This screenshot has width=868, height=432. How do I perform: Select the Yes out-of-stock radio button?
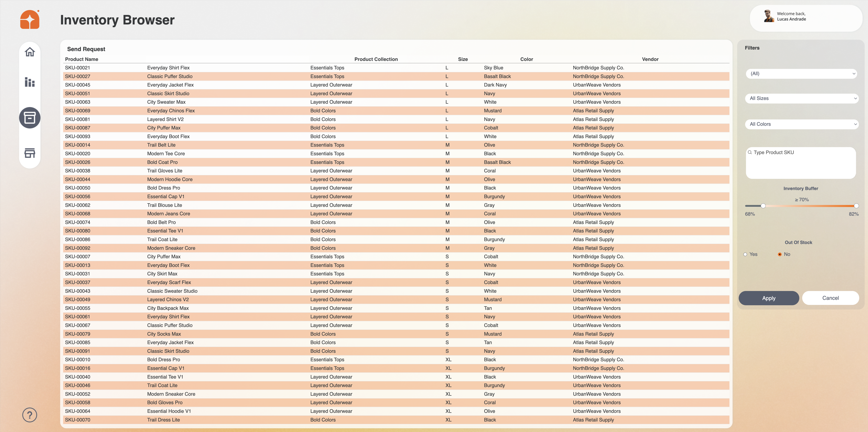click(x=745, y=254)
